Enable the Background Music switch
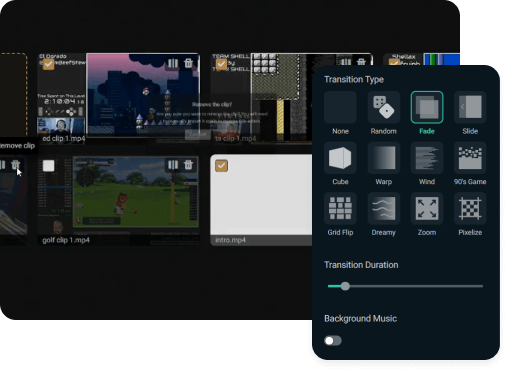Screen dimensions: 508x372 [x=333, y=341]
